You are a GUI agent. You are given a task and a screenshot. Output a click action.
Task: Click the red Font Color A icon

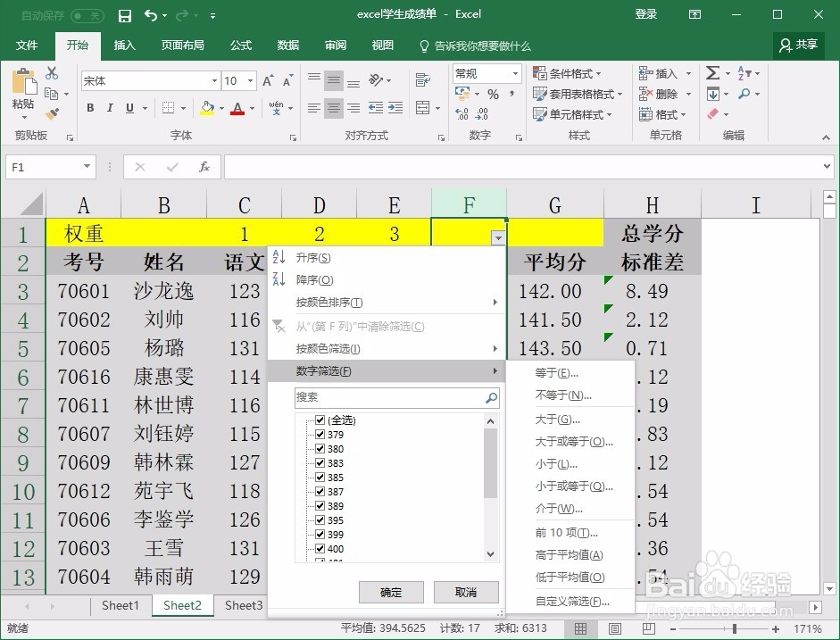(237, 108)
